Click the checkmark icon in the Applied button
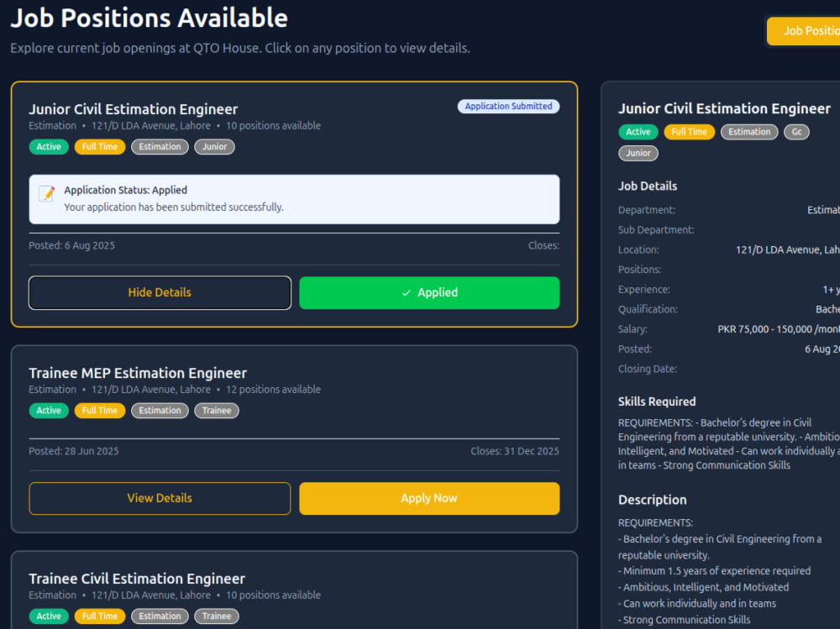 coord(407,292)
